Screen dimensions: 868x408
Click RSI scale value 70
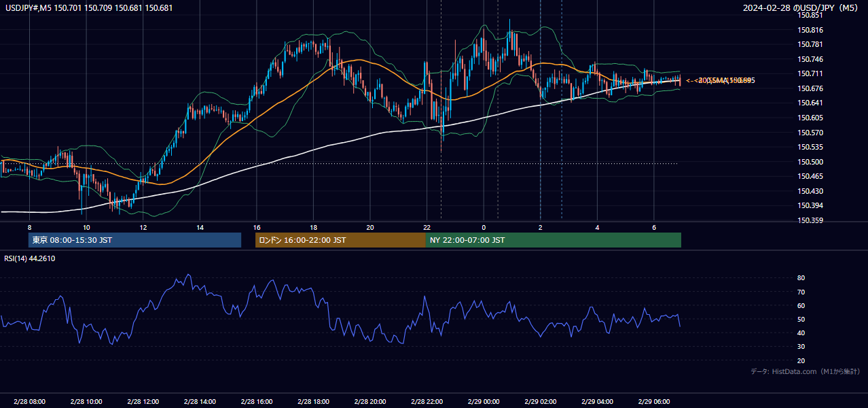coord(801,292)
